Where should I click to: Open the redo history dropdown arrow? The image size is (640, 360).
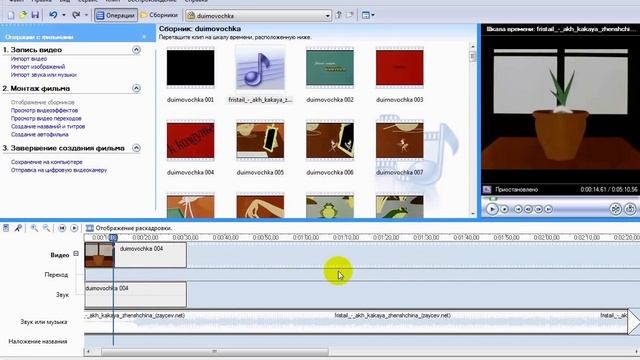pos(86,15)
